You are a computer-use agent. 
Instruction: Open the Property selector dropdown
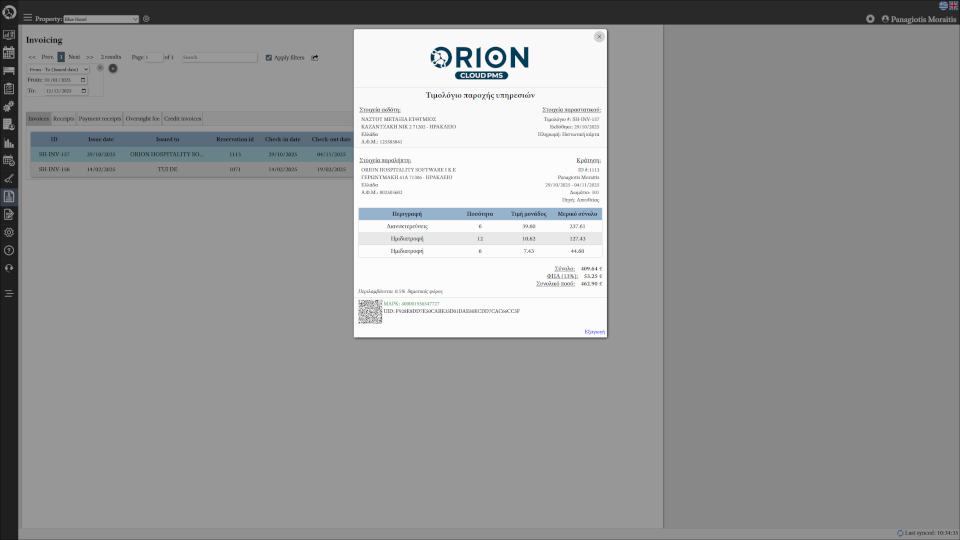(101, 19)
